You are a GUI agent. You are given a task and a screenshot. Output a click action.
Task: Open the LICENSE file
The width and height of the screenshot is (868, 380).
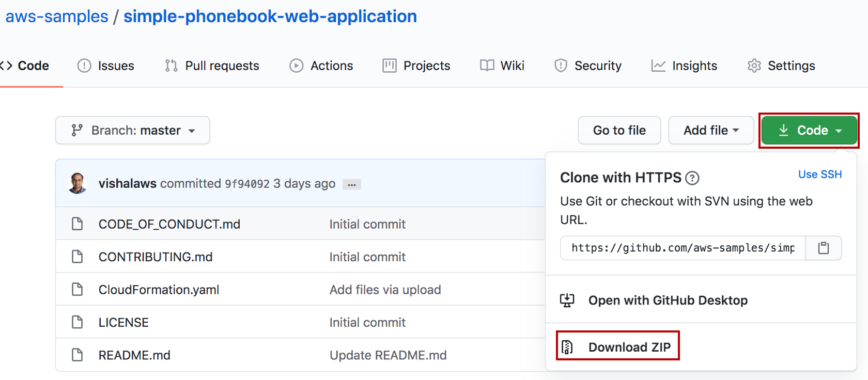[x=123, y=322]
